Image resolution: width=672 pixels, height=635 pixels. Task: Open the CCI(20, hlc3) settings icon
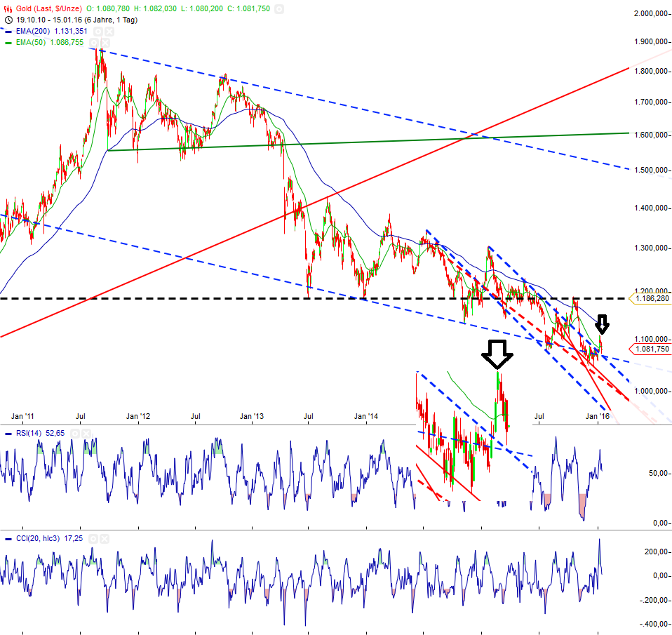(93, 537)
